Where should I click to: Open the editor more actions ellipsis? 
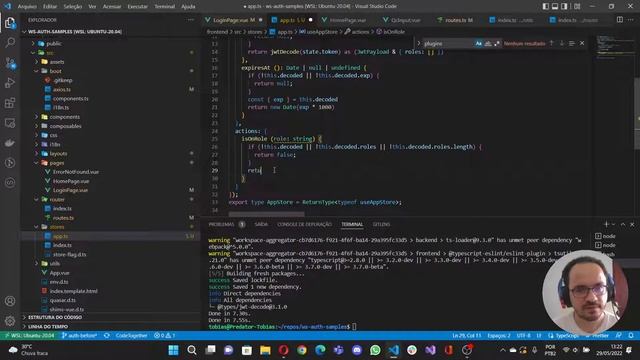[x=631, y=20]
